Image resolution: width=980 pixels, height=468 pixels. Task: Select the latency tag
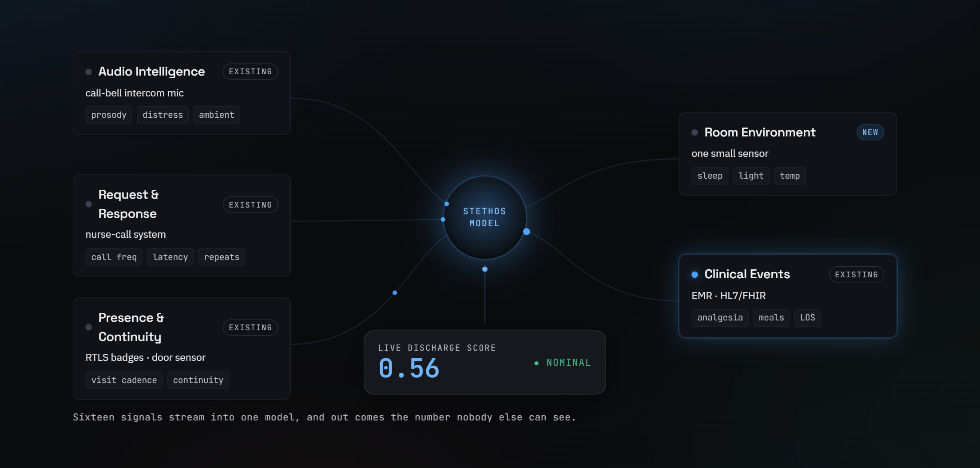point(170,257)
